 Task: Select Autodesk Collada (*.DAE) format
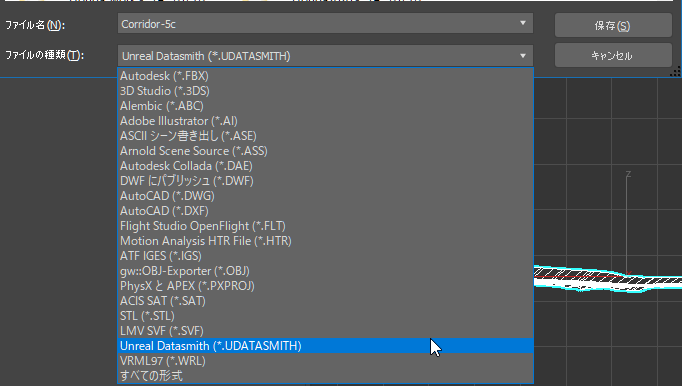[325, 166]
